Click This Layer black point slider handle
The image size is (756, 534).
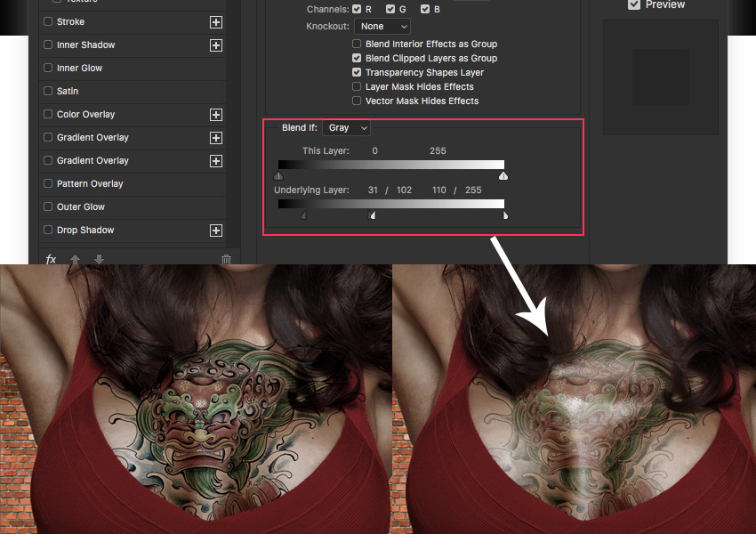pyautogui.click(x=278, y=175)
